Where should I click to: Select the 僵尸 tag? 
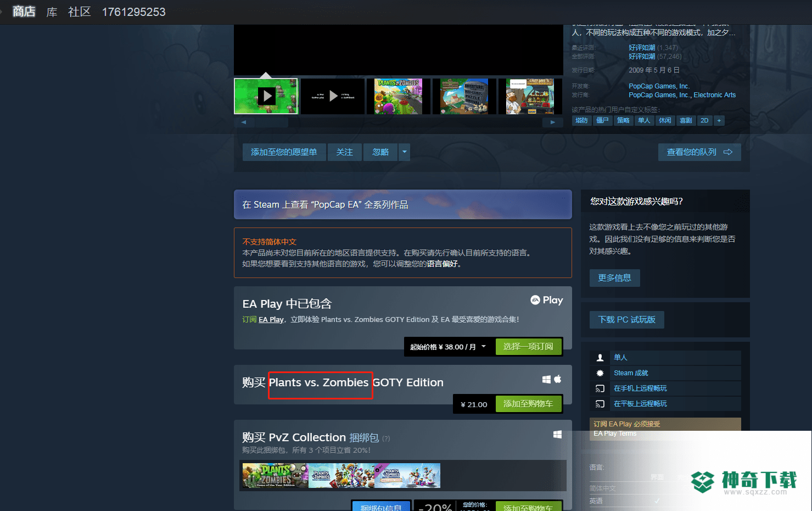(x=602, y=120)
